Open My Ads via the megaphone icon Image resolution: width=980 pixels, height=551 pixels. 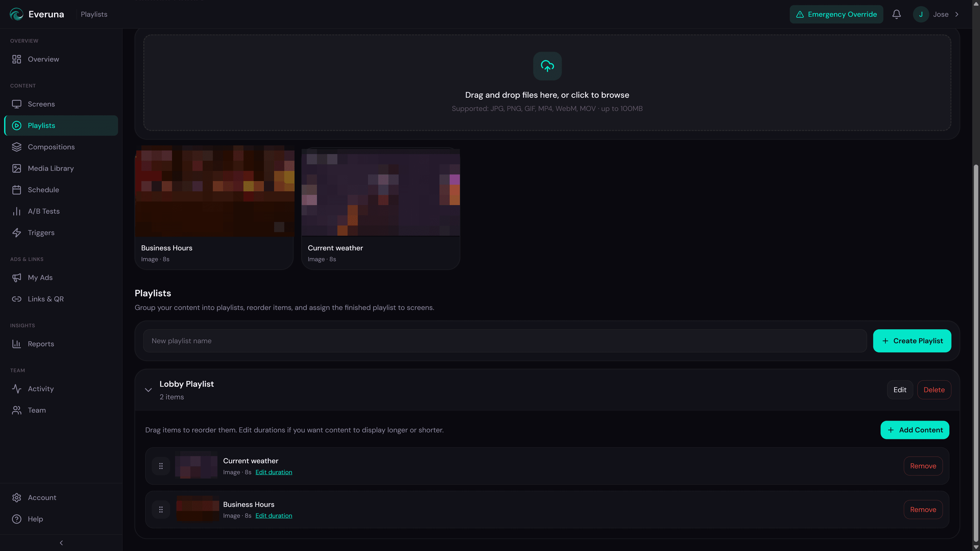pyautogui.click(x=17, y=277)
